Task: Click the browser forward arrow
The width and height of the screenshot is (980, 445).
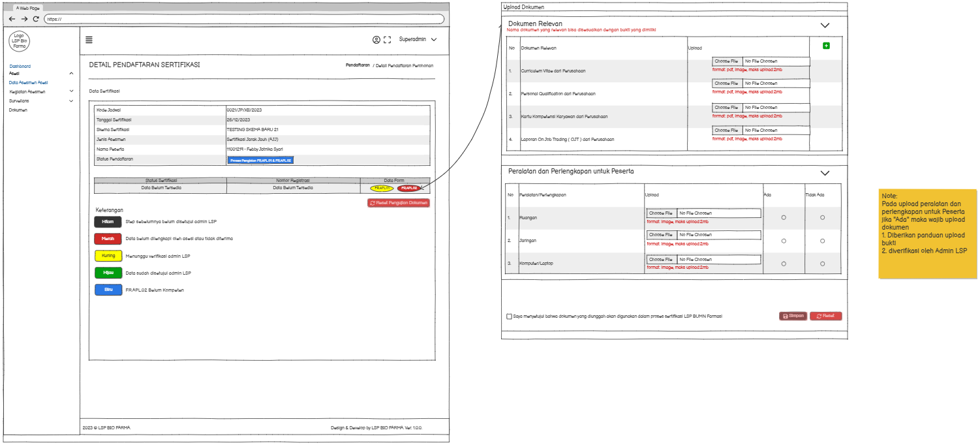Action: pos(24,19)
